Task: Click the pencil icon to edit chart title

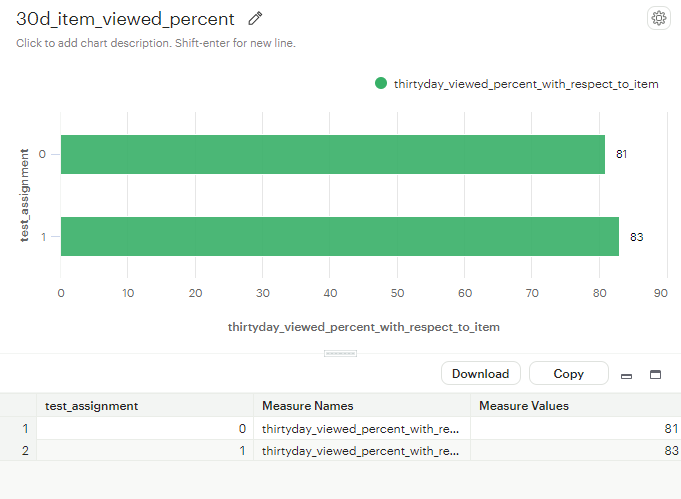Action: coord(256,19)
